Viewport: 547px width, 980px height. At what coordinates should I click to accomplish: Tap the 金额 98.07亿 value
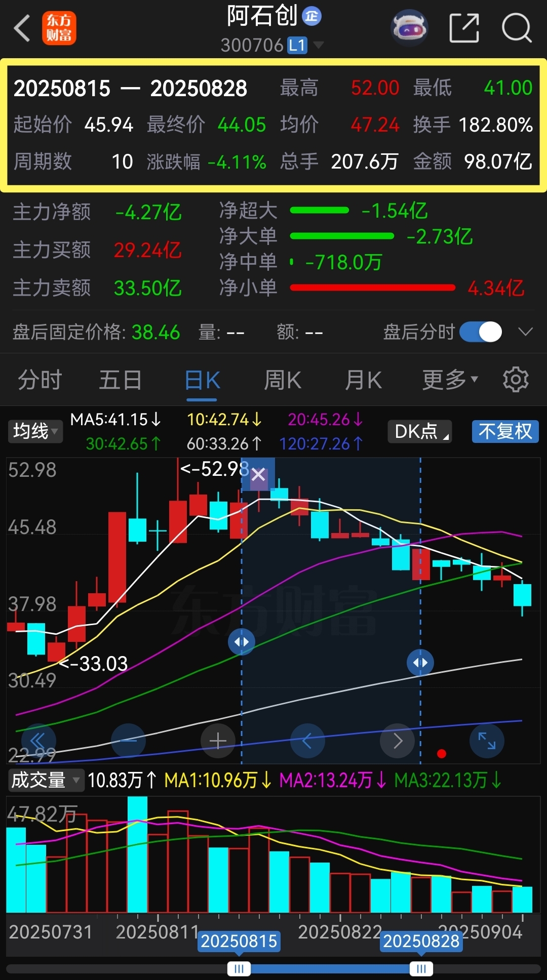tap(498, 162)
